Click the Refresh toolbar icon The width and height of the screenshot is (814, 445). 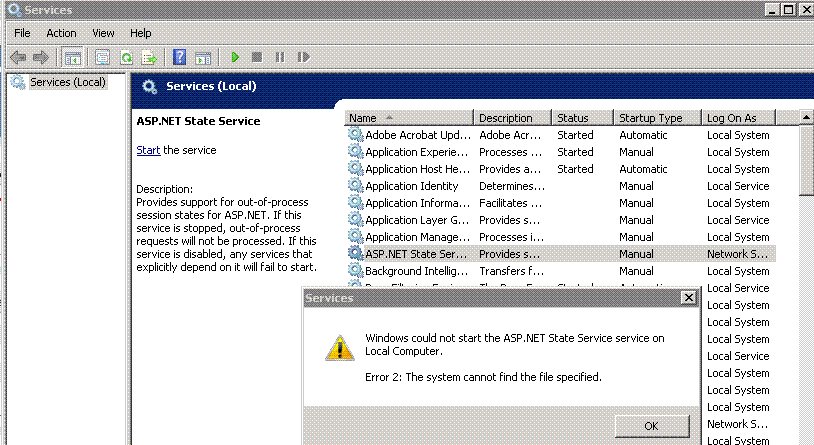pos(126,58)
